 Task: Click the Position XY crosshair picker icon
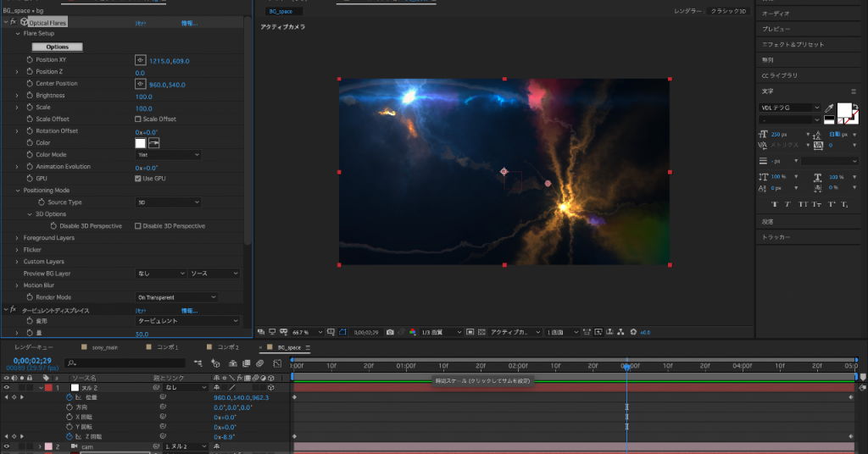[140, 60]
